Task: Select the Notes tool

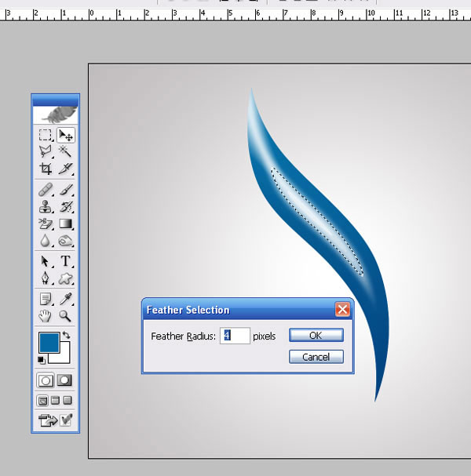Action: pyautogui.click(x=46, y=299)
